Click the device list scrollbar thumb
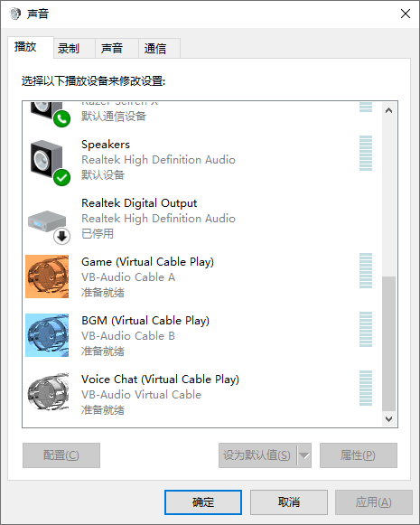 click(x=389, y=343)
